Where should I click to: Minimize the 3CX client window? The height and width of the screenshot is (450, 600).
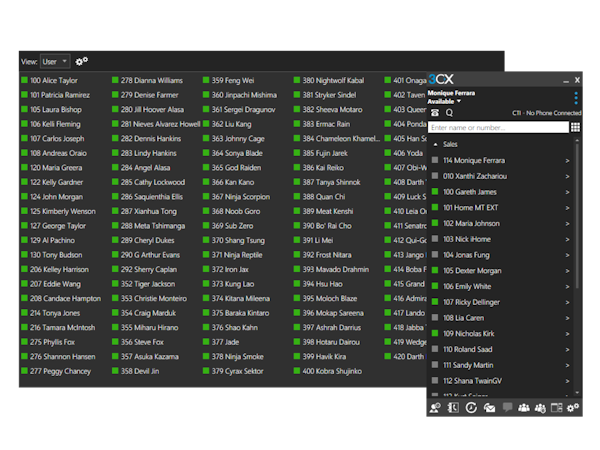(566, 80)
